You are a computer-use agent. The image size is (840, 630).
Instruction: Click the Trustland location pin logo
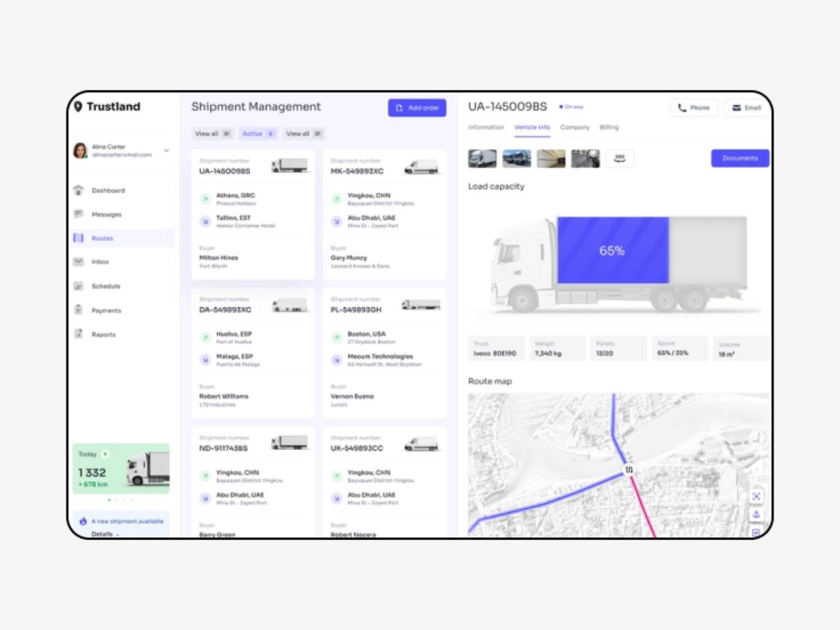pos(78,106)
